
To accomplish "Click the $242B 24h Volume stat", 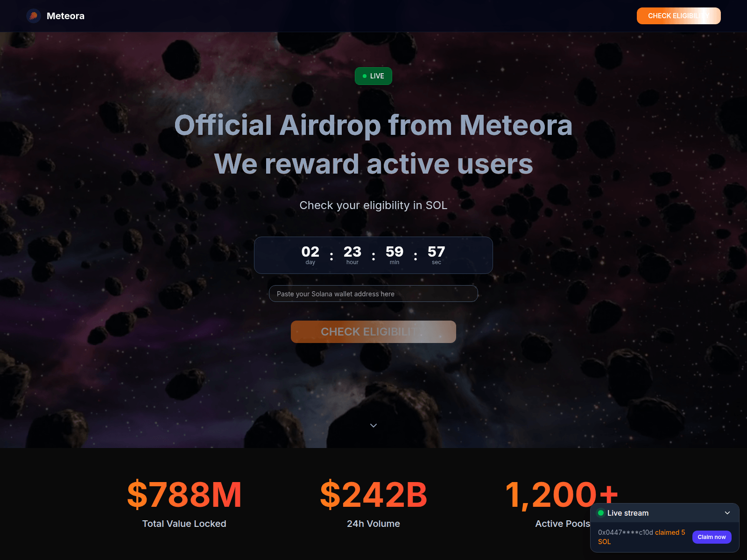I will (x=373, y=504).
